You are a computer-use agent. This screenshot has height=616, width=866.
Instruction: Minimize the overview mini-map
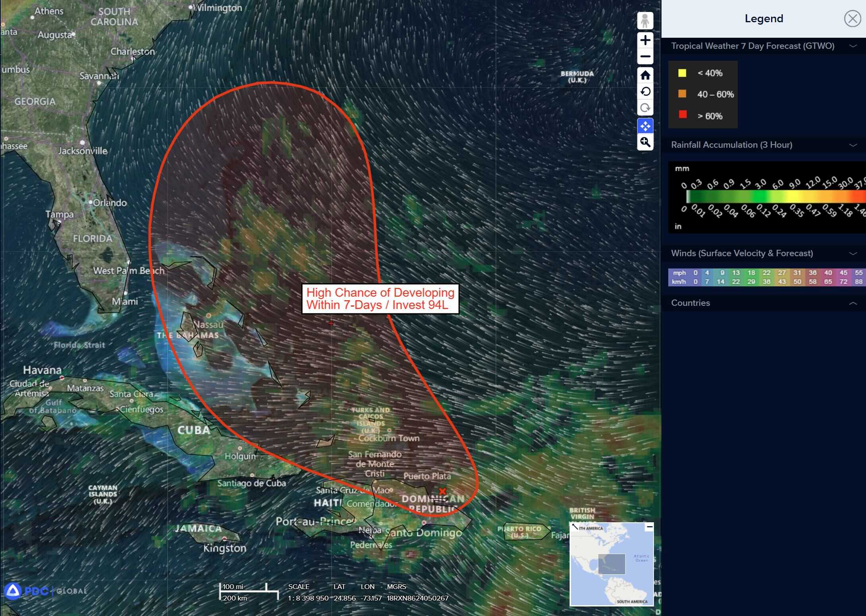pos(649,527)
